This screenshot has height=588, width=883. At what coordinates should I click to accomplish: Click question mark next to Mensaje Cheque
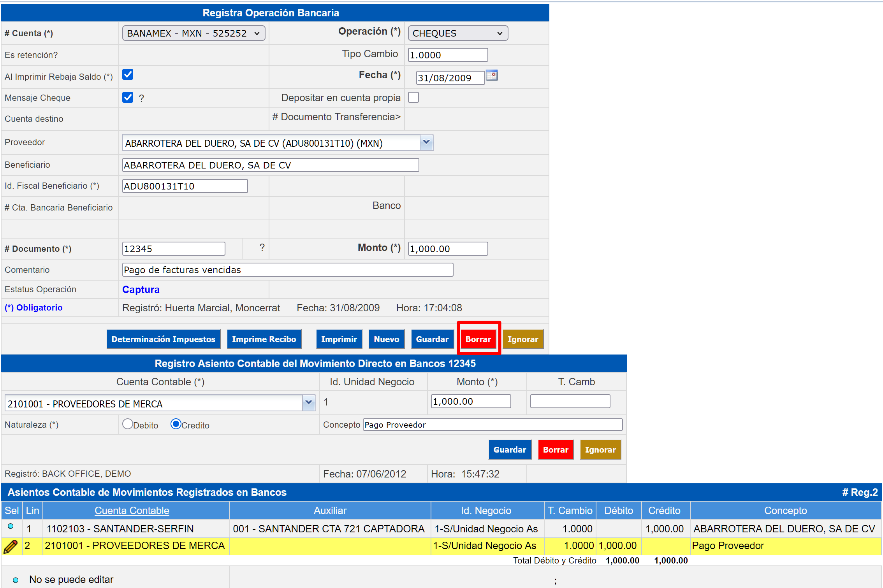coord(141,98)
